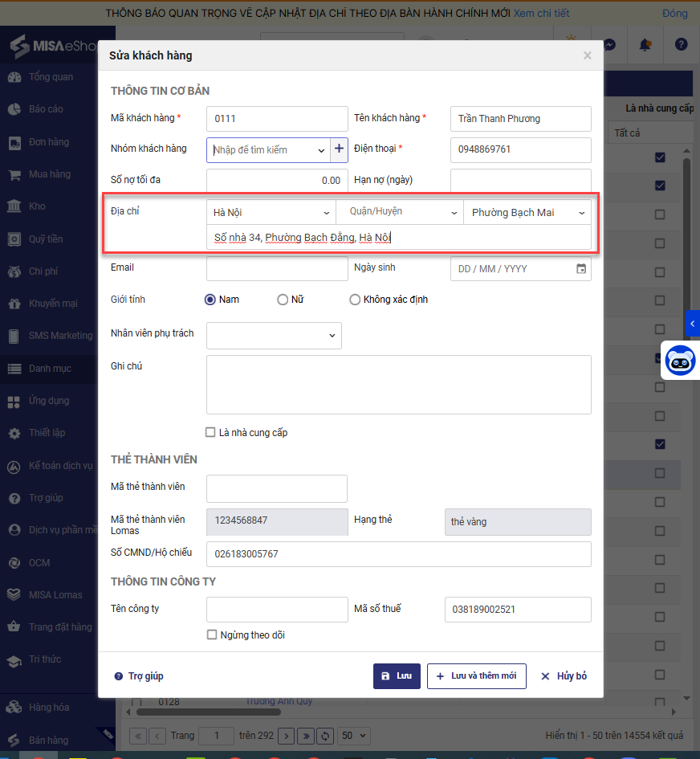This screenshot has width=700, height=759.
Task: Click the Trang đặt hàng basket icon
Action: pyautogui.click(x=14, y=626)
